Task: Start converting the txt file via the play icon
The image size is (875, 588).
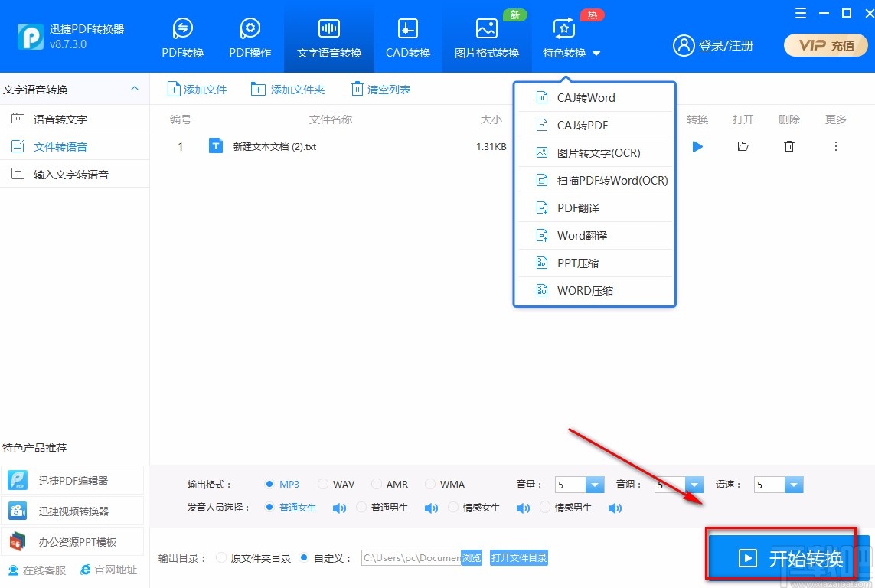Action: [697, 146]
